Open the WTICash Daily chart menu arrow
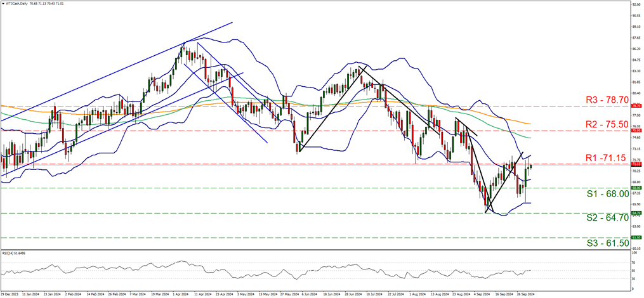Image resolution: width=644 pixels, height=298 pixels. point(2,3)
